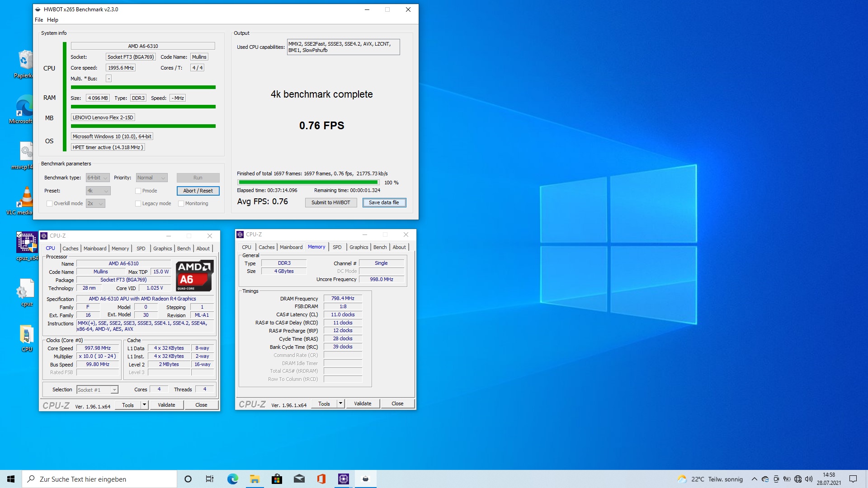Open network status tray icon
The image size is (868, 488).
(x=798, y=479)
